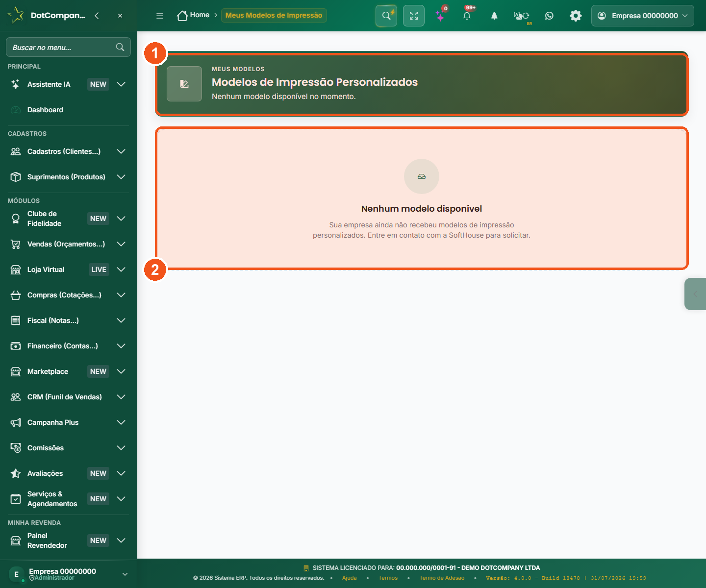This screenshot has width=706, height=588.
Task: Close the sidebar with the X button
Action: click(x=120, y=16)
